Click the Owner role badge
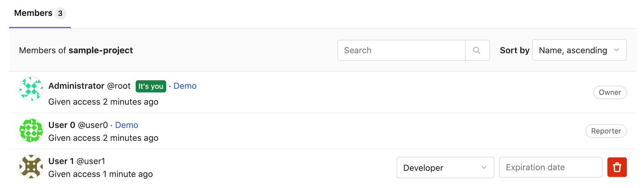644x188 pixels. pos(610,92)
